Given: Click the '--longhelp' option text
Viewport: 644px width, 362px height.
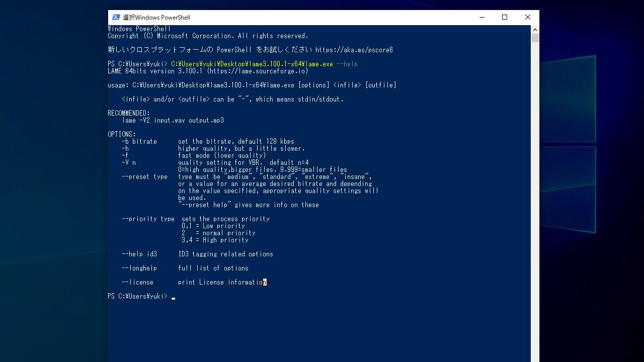Looking at the screenshot, I should 139,268.
